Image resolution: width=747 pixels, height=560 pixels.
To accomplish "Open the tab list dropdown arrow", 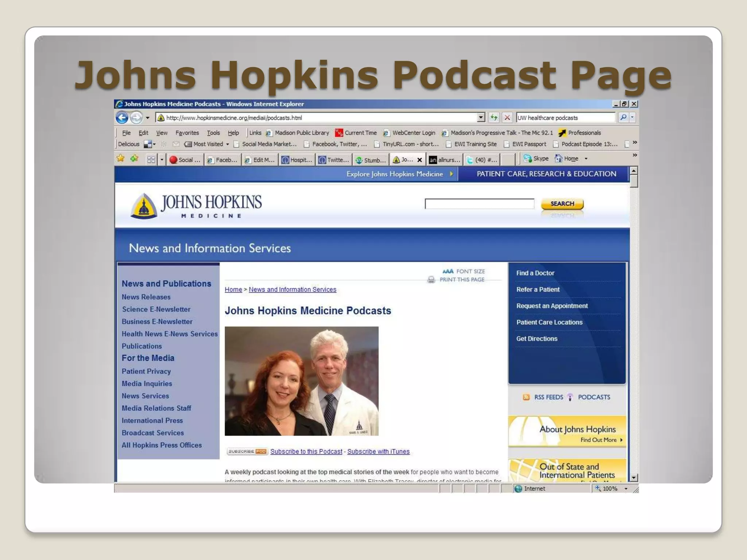I will (x=162, y=160).
